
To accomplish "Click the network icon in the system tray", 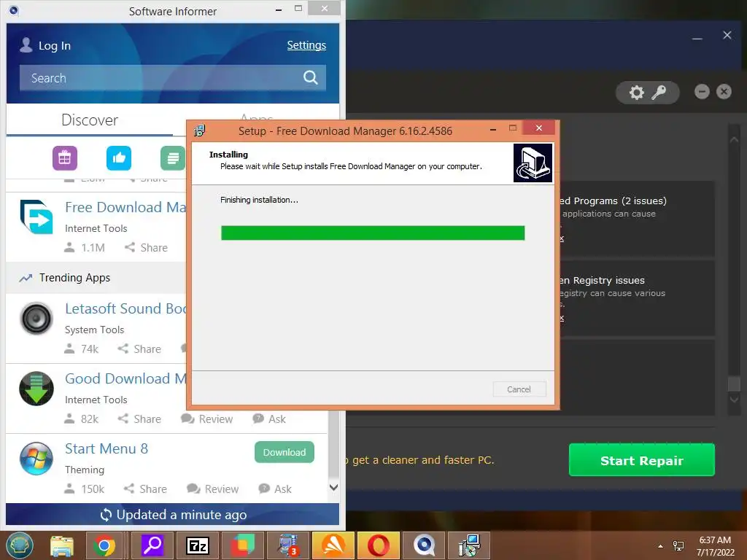I will (678, 546).
